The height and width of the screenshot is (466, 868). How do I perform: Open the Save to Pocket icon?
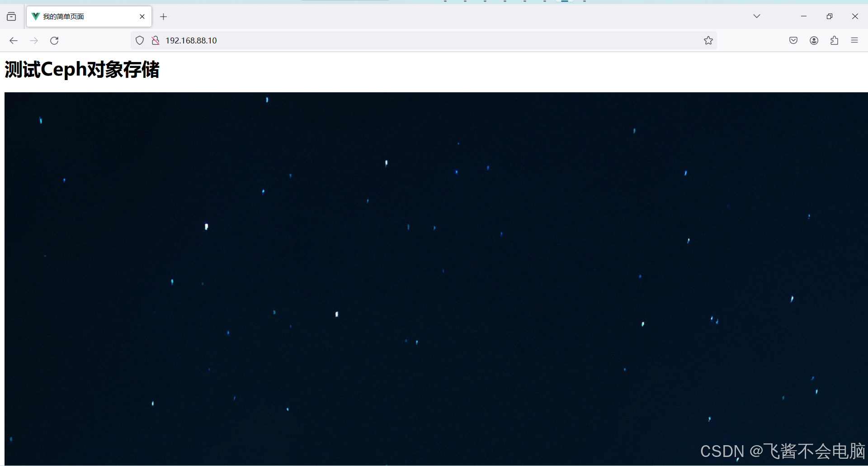point(793,41)
